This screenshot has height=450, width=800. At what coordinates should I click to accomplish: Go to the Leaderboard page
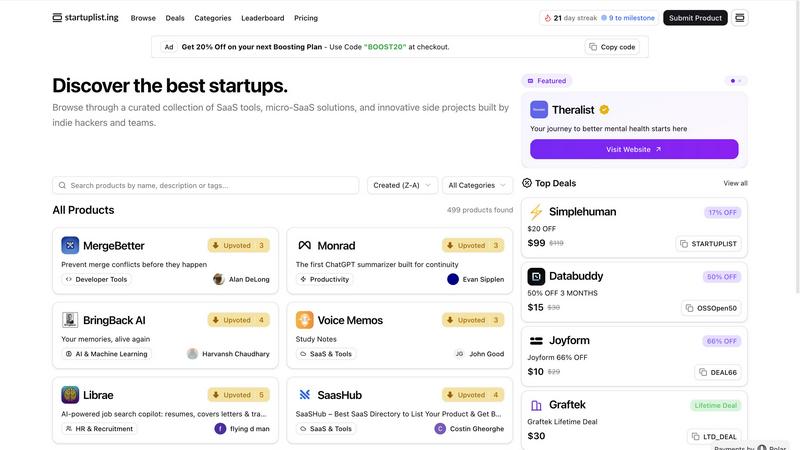point(262,18)
